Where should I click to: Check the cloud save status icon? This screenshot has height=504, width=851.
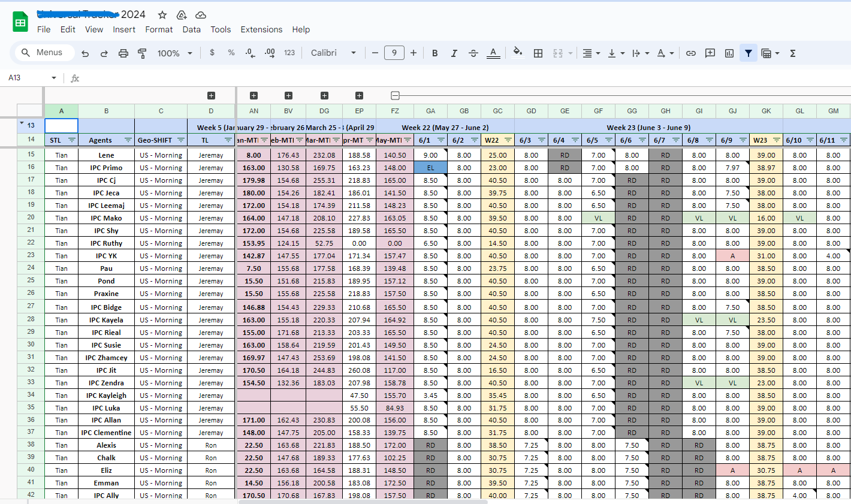201,15
